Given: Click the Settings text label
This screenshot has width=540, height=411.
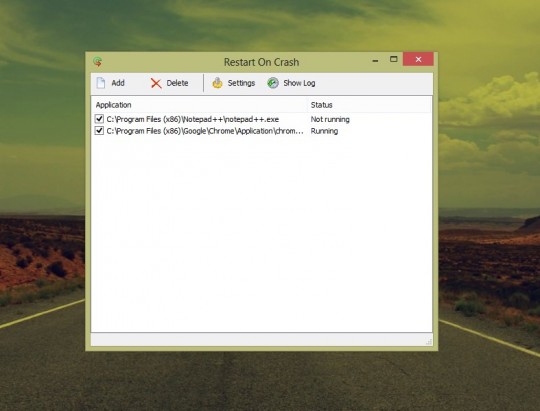Looking at the screenshot, I should coord(241,83).
